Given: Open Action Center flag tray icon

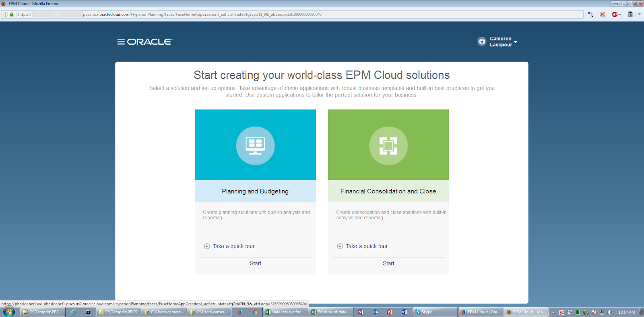Looking at the screenshot, I should point(594,312).
